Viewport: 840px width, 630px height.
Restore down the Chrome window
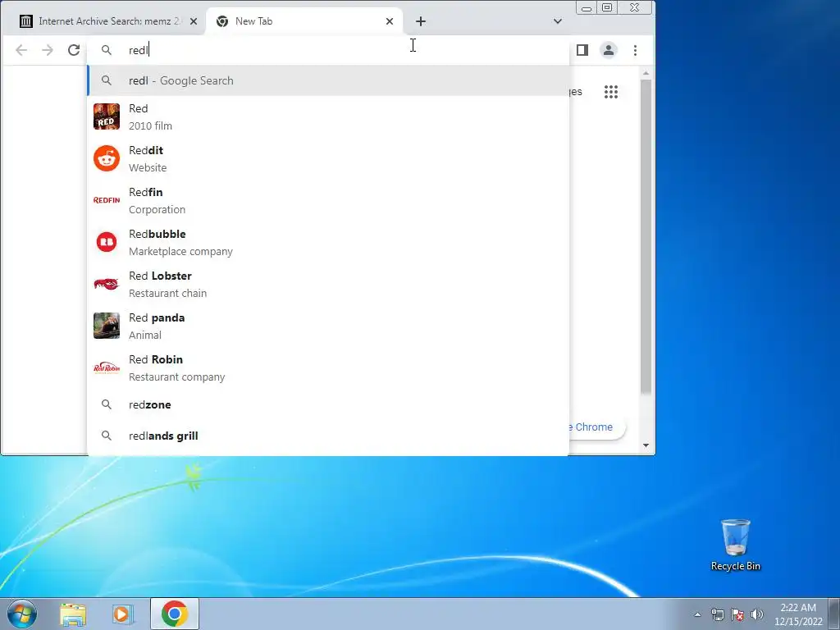[x=607, y=7]
